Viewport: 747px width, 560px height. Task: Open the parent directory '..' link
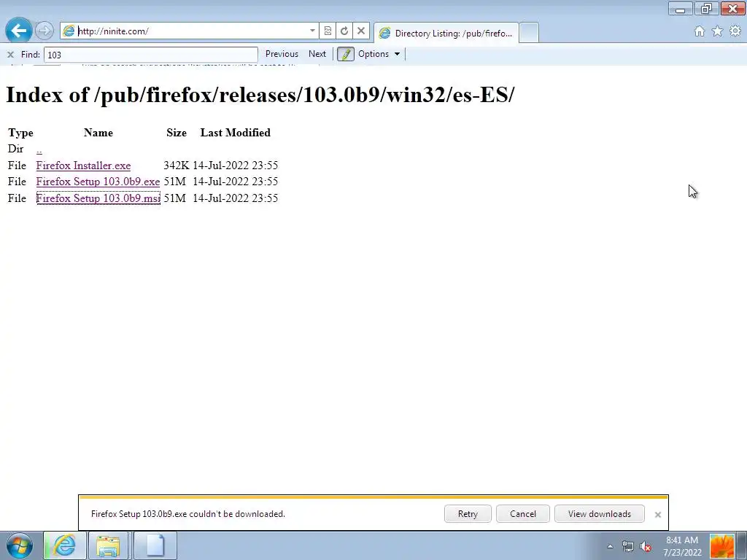coord(39,149)
